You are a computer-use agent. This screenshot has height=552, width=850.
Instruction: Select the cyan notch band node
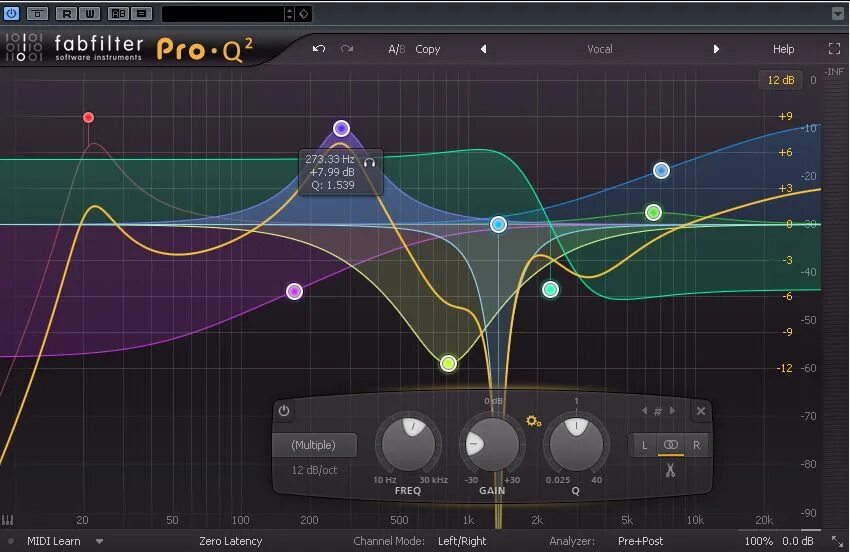[498, 224]
